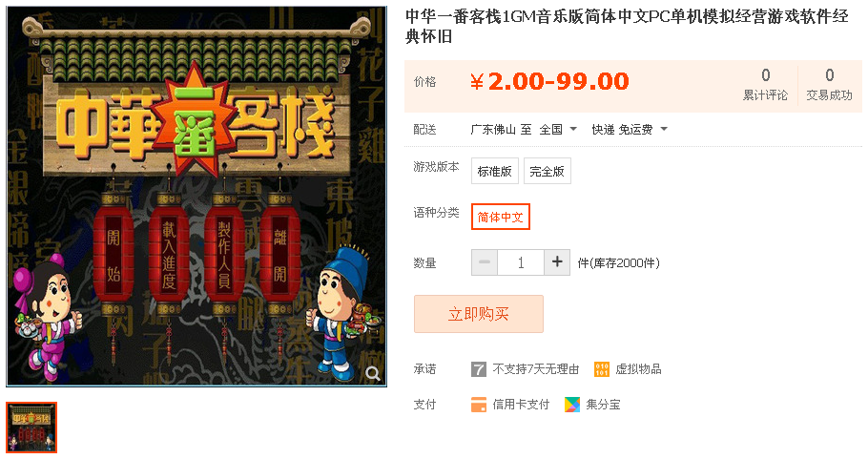Open the 交易成功 transactions count
The image size is (868, 459).
(x=829, y=85)
